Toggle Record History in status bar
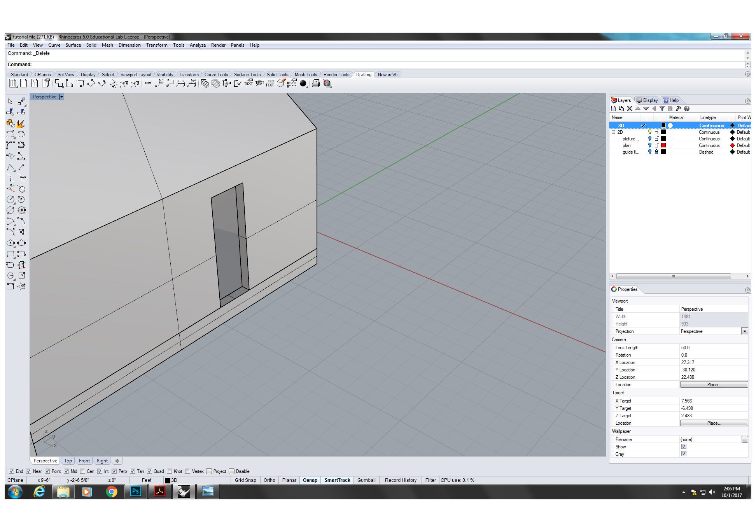Screen dimensions: 756x532 click(401, 480)
